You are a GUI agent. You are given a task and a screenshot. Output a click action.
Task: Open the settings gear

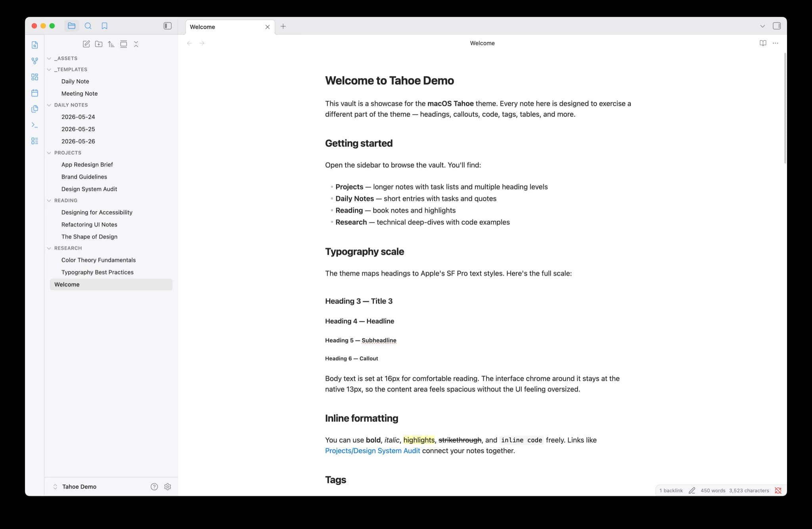[168, 487]
